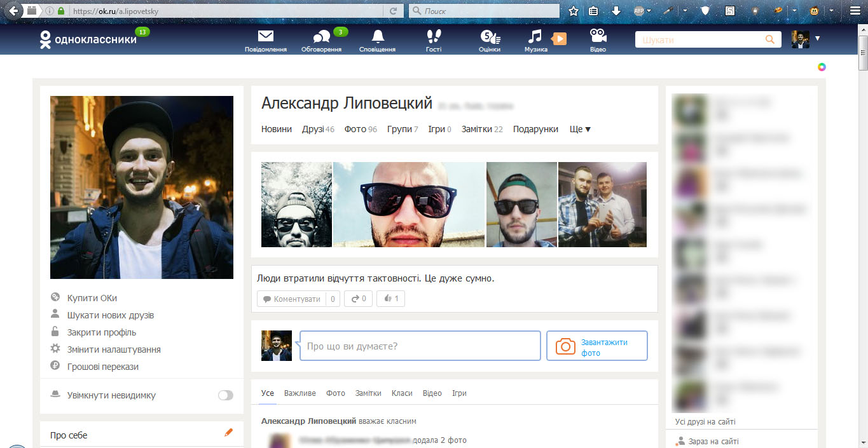The image size is (868, 448).
Task: Like the status post with thumbs up
Action: tap(390, 298)
